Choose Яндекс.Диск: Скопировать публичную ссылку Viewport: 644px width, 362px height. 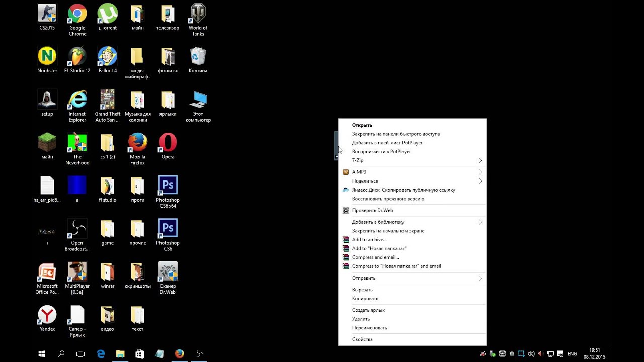click(412, 190)
